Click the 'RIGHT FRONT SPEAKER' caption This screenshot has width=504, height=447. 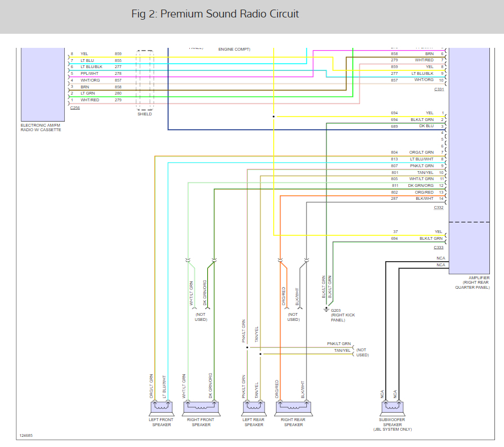point(201,422)
